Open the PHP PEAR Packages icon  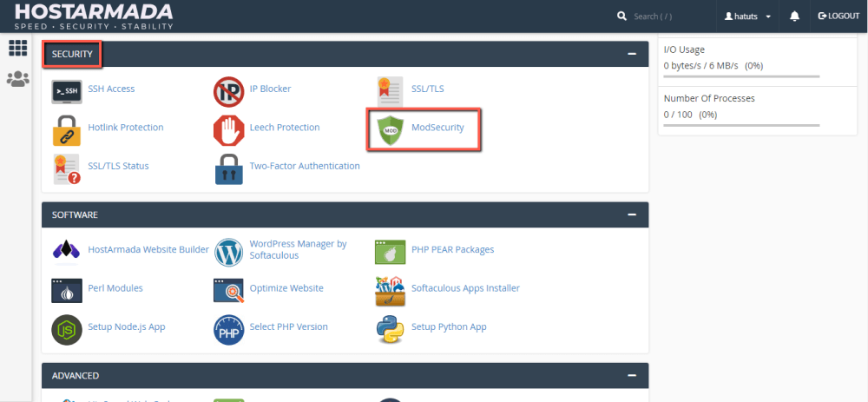tap(391, 252)
